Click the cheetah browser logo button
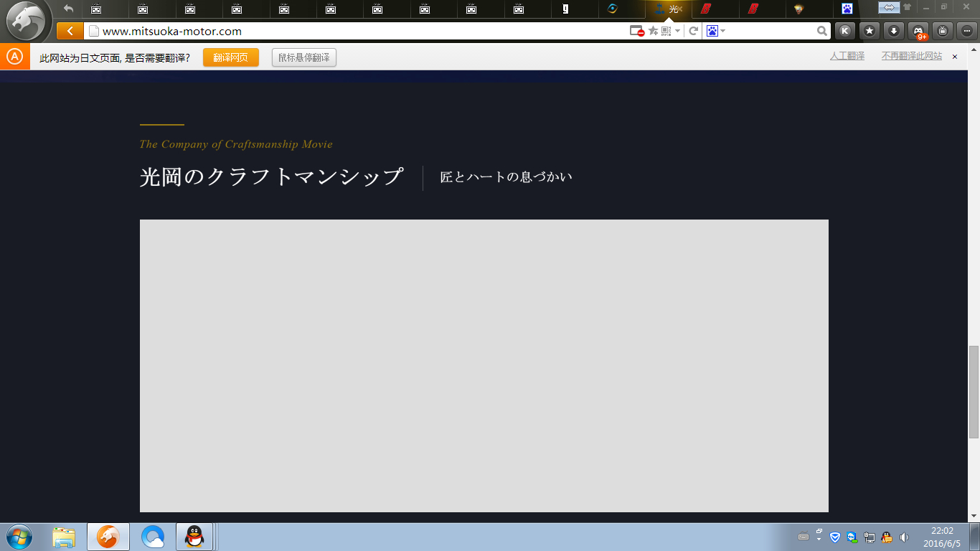Screen dimensions: 980x551 tap(27, 21)
